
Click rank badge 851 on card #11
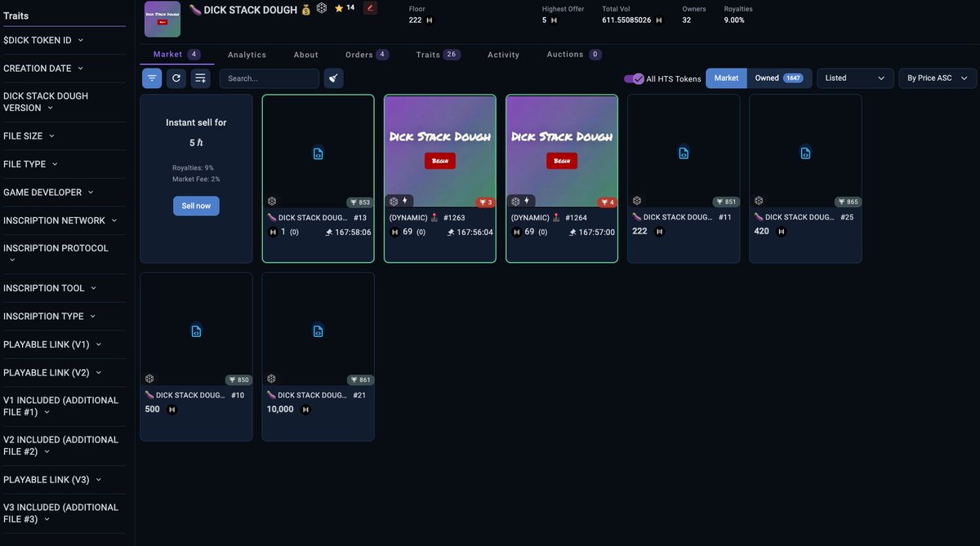pyautogui.click(x=725, y=202)
